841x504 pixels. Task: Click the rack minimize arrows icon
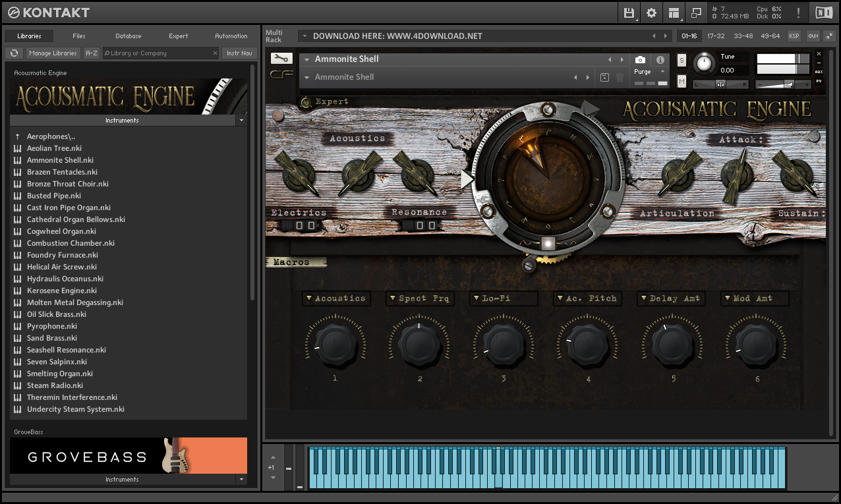(x=830, y=36)
